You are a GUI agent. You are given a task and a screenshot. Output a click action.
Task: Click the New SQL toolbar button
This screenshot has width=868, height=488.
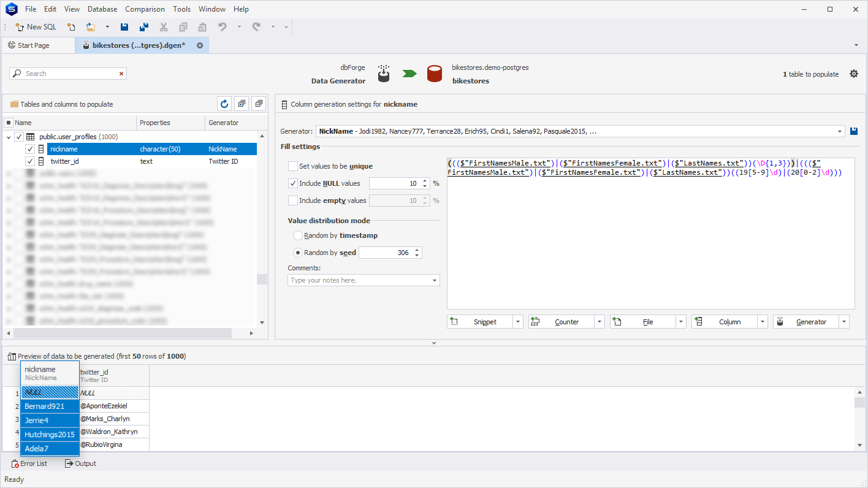[36, 27]
